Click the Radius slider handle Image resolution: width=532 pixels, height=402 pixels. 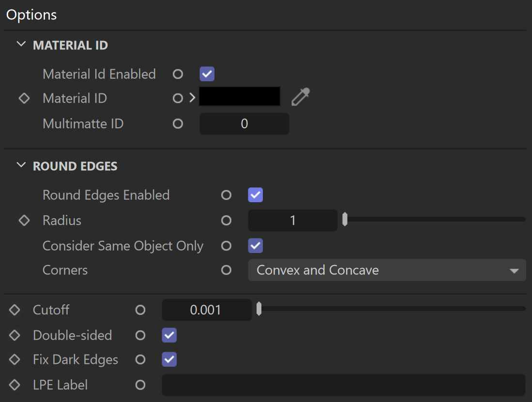point(345,219)
